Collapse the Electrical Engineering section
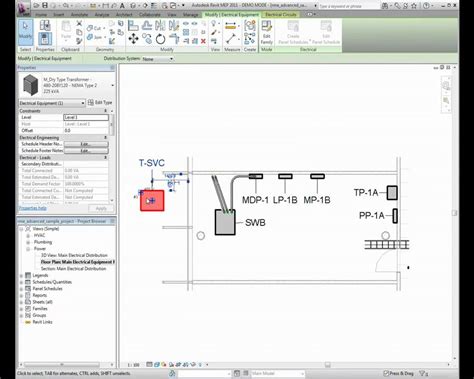This screenshot has height=379, width=474. pos(106,137)
